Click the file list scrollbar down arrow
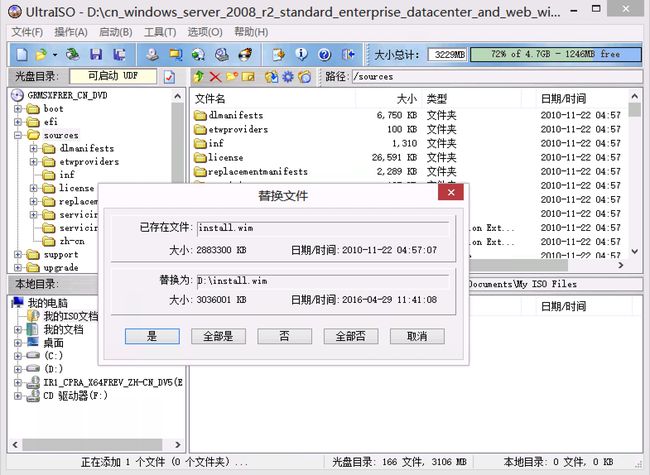The height and width of the screenshot is (475, 650). pyautogui.click(x=634, y=251)
